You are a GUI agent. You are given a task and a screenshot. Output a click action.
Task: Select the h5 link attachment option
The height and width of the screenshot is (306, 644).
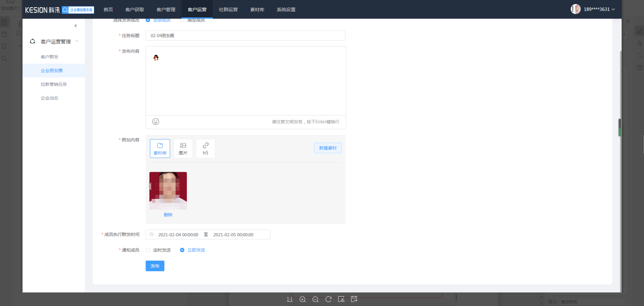[205, 148]
